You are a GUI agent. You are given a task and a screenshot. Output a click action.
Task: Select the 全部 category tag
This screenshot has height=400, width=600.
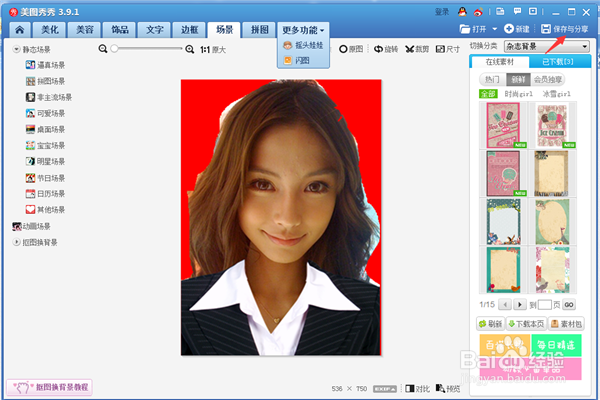(x=488, y=94)
